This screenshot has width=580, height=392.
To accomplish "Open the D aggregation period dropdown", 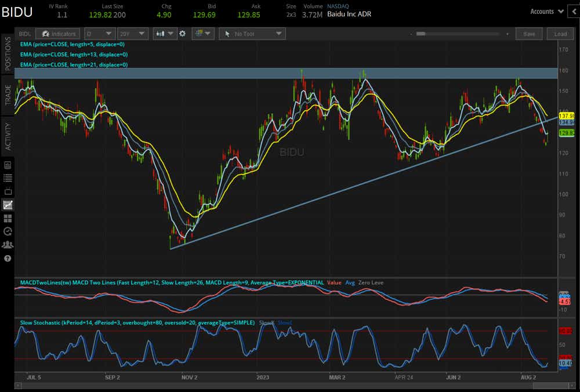I will (99, 34).
